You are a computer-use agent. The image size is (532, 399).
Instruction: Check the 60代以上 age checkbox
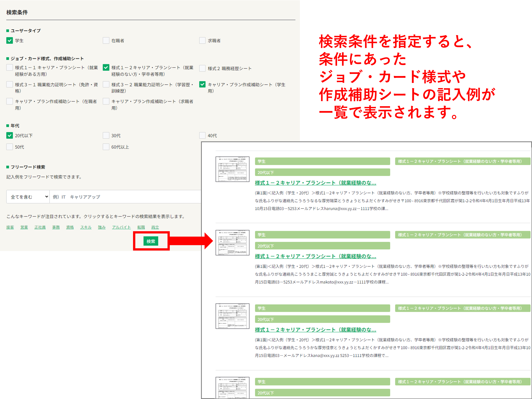(106, 147)
